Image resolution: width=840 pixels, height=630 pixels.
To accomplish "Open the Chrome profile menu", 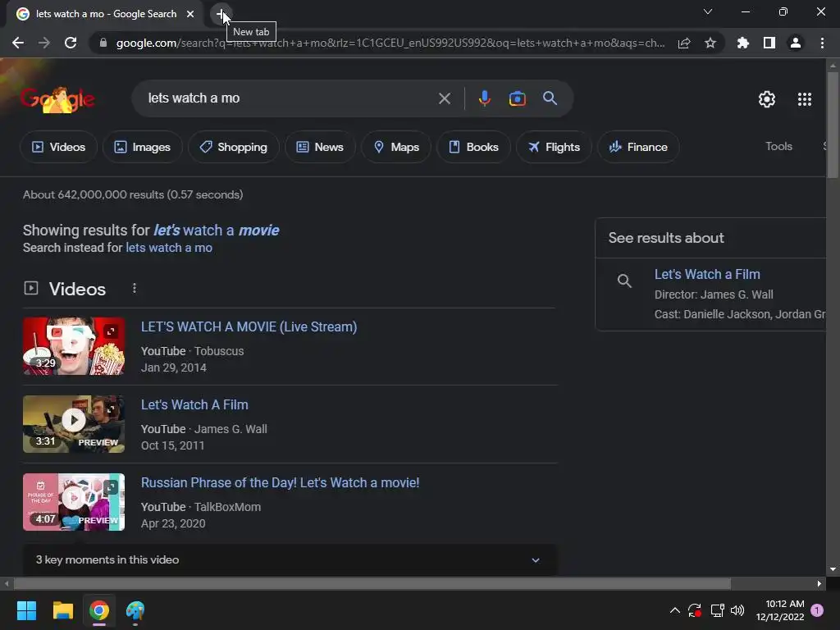I will (x=796, y=43).
